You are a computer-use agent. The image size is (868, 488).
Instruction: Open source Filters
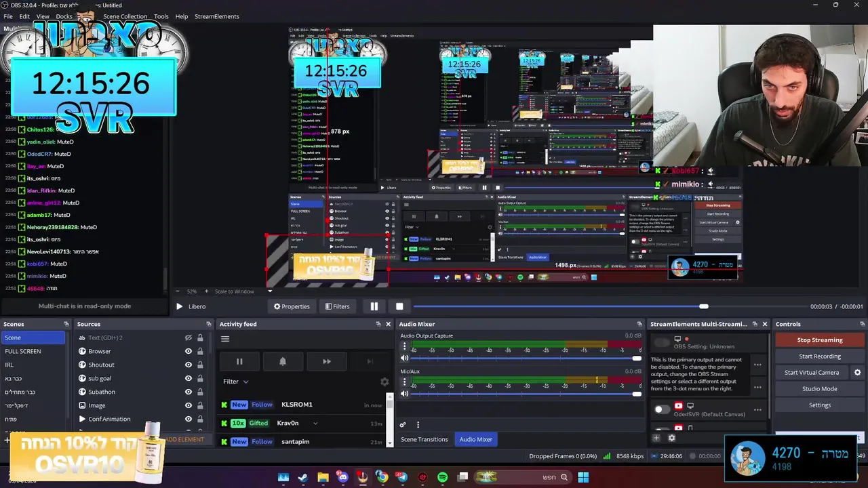click(337, 306)
